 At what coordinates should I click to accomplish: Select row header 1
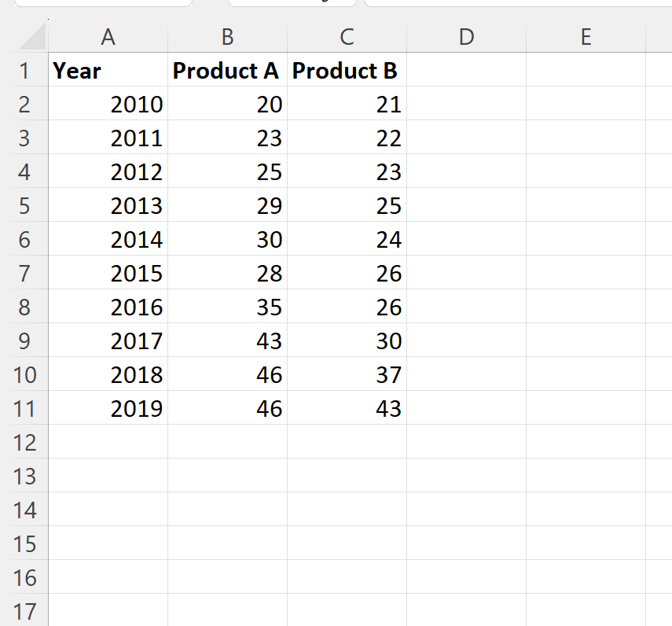24,71
